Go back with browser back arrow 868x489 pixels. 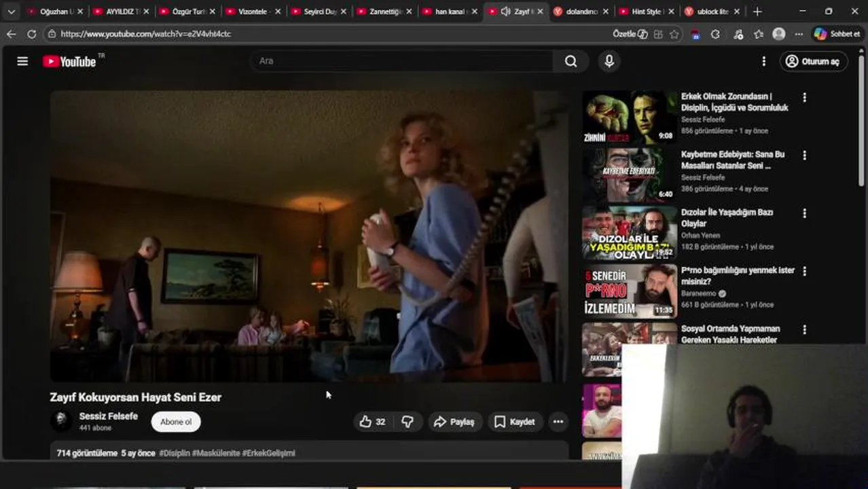(11, 34)
